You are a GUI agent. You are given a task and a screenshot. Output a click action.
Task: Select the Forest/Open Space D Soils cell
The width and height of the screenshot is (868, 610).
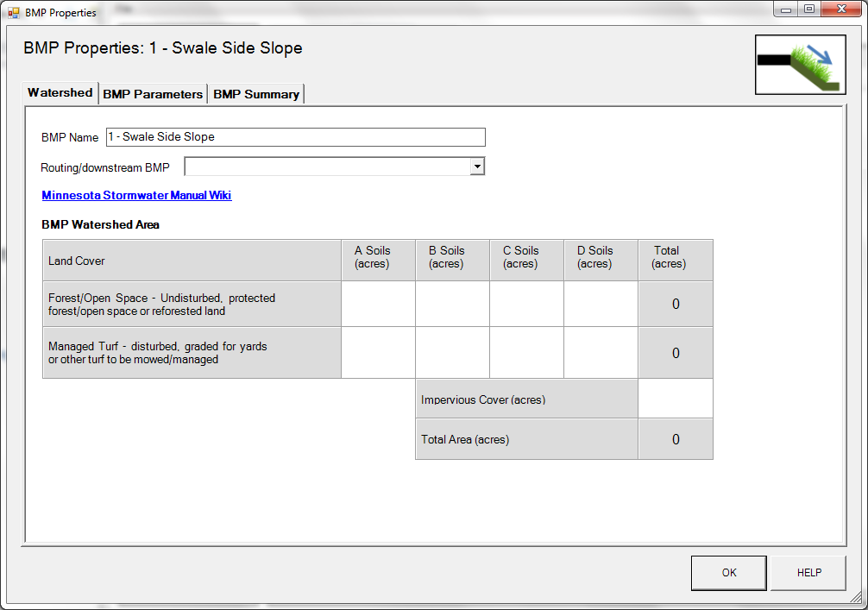(x=601, y=304)
